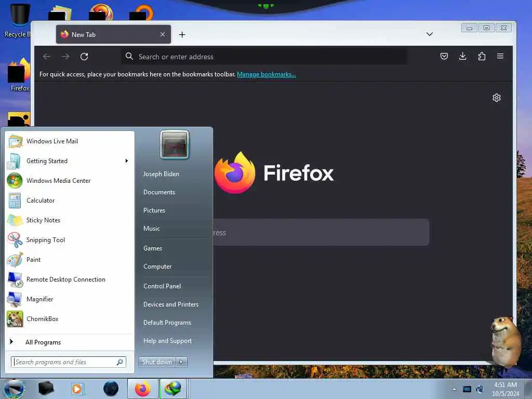
Task: Open Help and Support
Action: click(167, 341)
